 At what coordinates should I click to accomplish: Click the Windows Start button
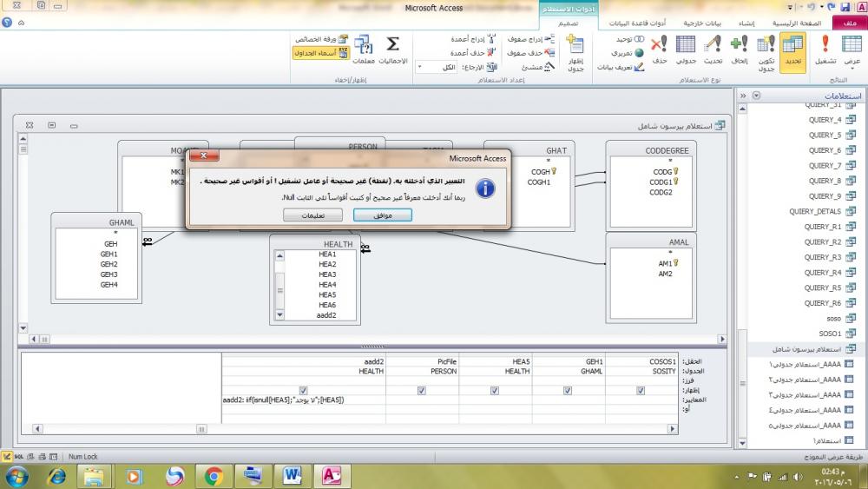(x=16, y=476)
